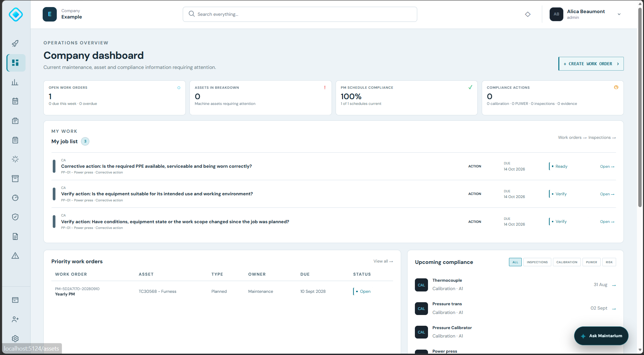Open the gauge meter sidebar icon
The height and width of the screenshot is (355, 644).
(15, 198)
